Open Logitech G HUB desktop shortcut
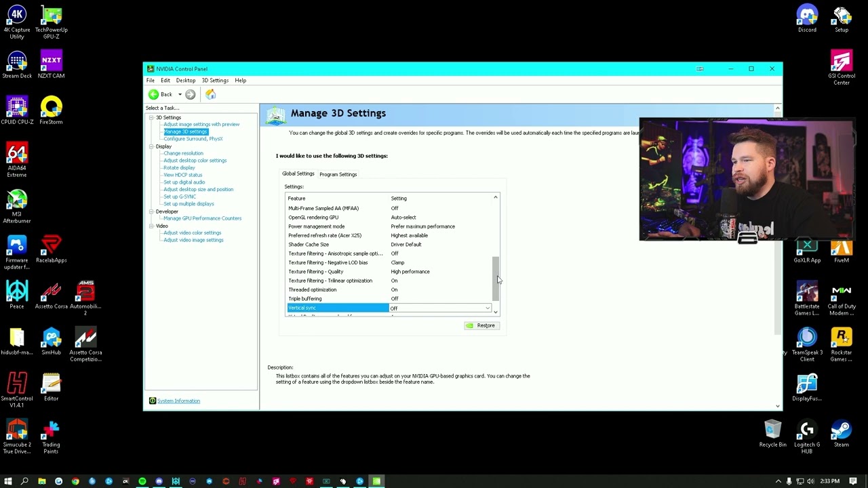The width and height of the screenshot is (868, 488). pos(807,438)
